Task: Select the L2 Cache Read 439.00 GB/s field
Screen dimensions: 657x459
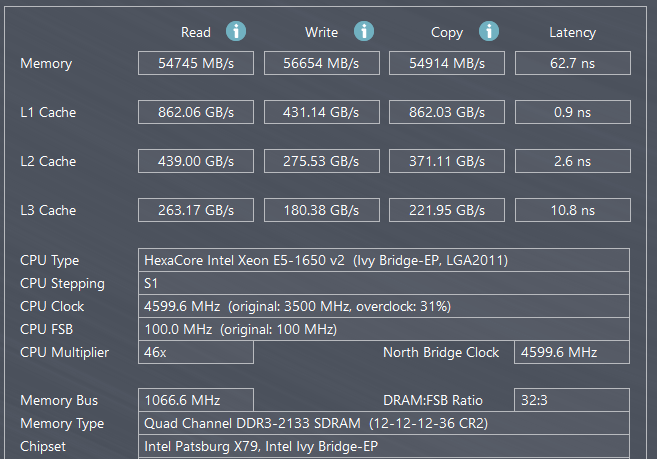Action: [196, 161]
